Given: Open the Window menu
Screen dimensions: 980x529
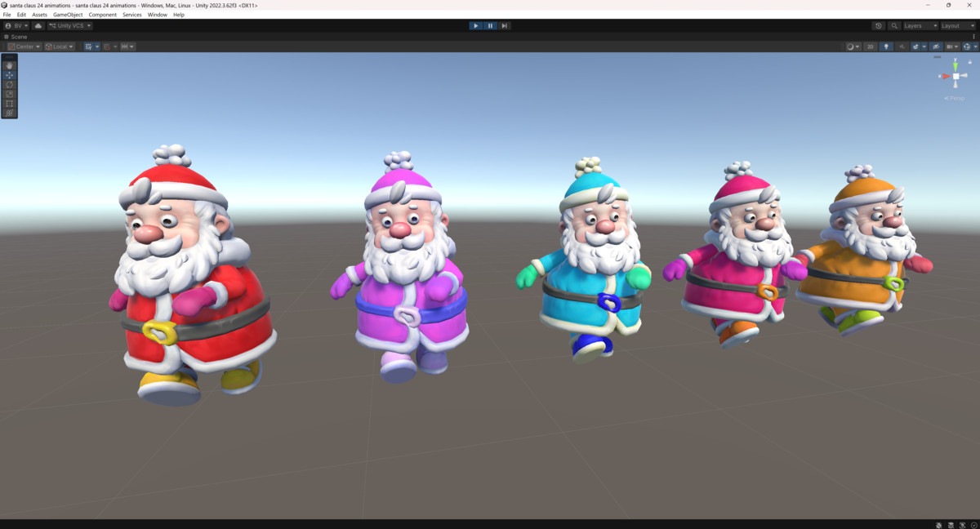Looking at the screenshot, I should point(158,15).
